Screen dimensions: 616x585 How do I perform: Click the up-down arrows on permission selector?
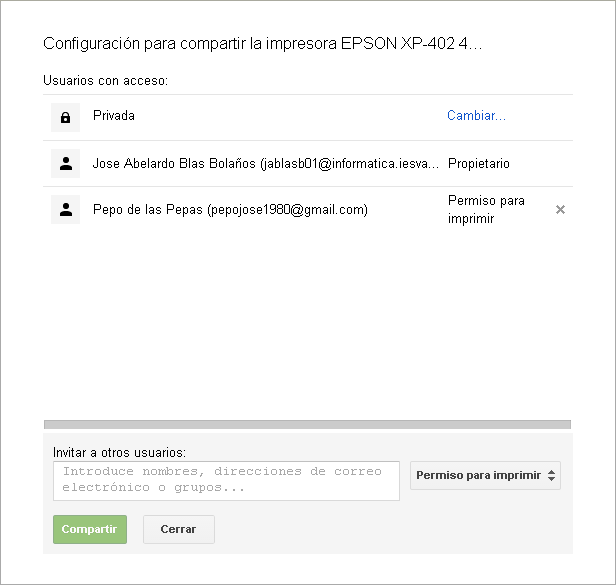click(551, 476)
